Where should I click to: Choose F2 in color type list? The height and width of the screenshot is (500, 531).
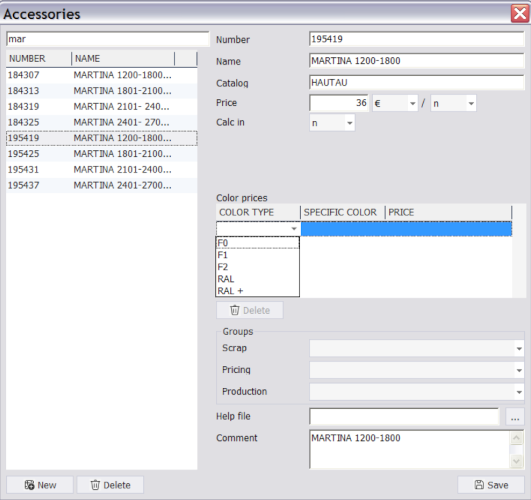[x=257, y=267]
